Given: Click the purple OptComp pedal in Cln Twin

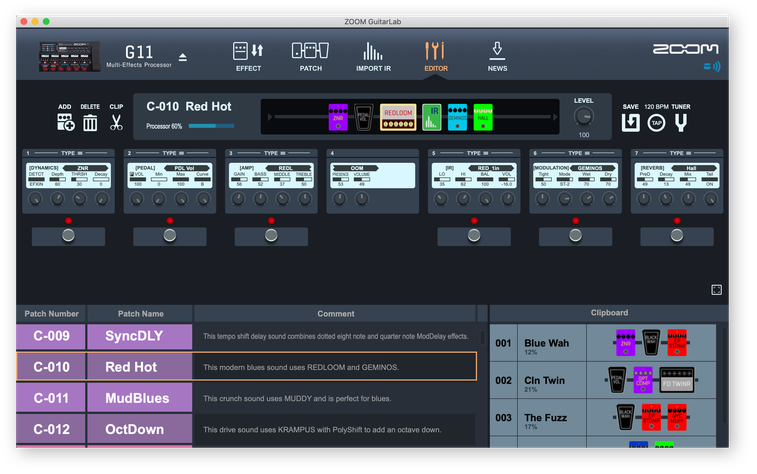Looking at the screenshot, I should point(643,380).
